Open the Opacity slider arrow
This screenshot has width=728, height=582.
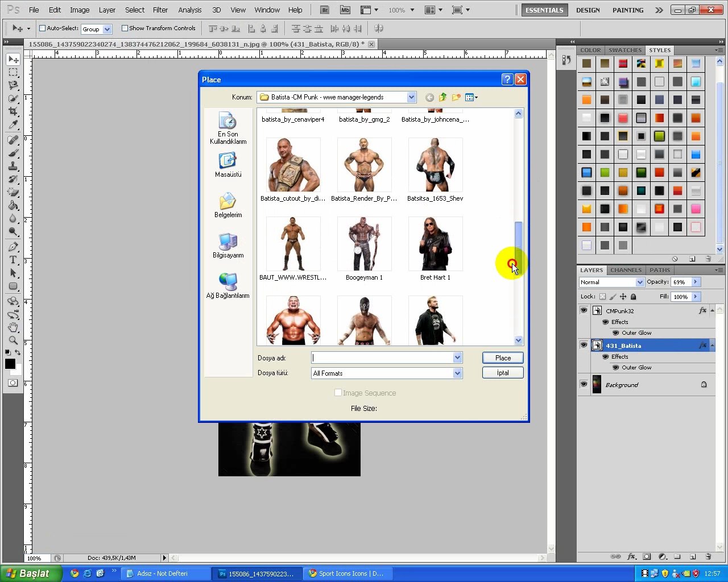tap(696, 282)
